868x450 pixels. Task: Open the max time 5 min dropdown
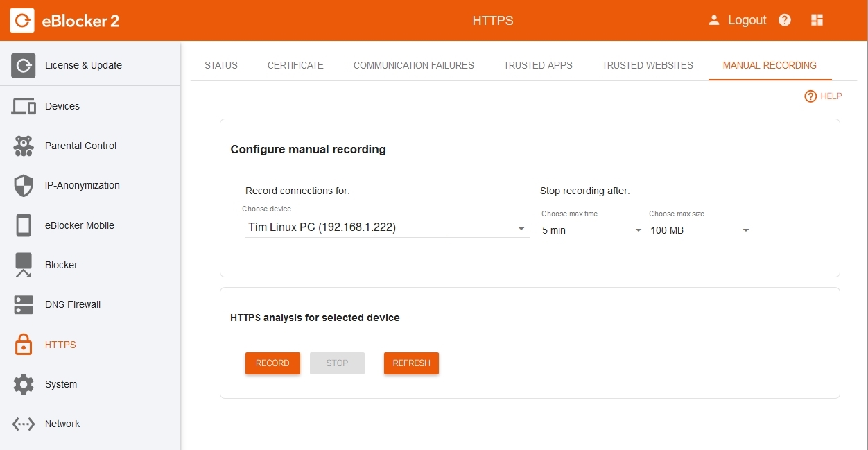click(x=593, y=230)
